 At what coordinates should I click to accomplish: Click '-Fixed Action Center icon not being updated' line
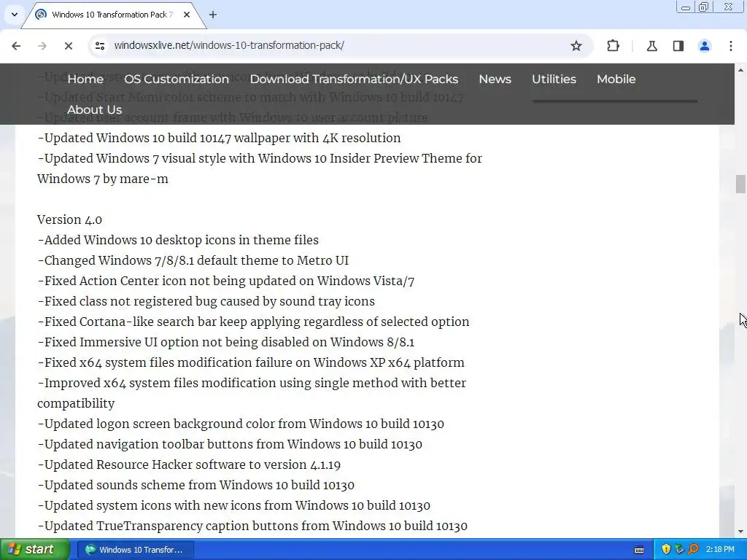coord(226,281)
